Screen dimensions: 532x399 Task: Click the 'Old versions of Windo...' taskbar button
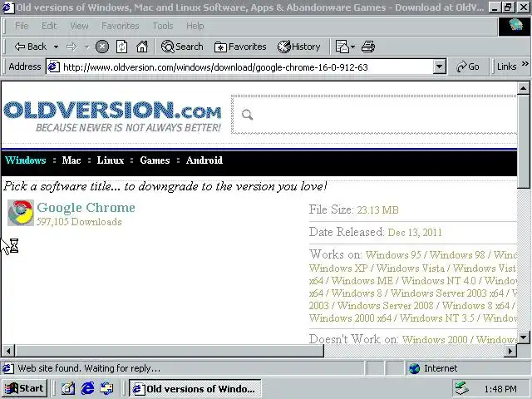click(x=195, y=388)
